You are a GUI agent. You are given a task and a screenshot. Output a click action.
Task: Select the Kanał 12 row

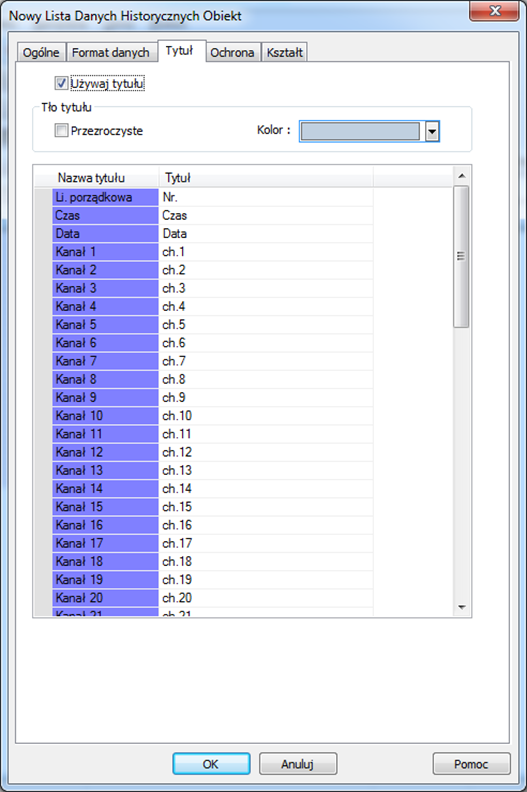click(x=105, y=452)
